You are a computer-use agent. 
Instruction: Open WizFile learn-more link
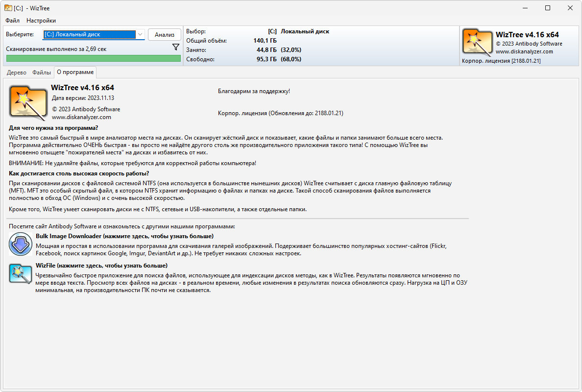101,266
